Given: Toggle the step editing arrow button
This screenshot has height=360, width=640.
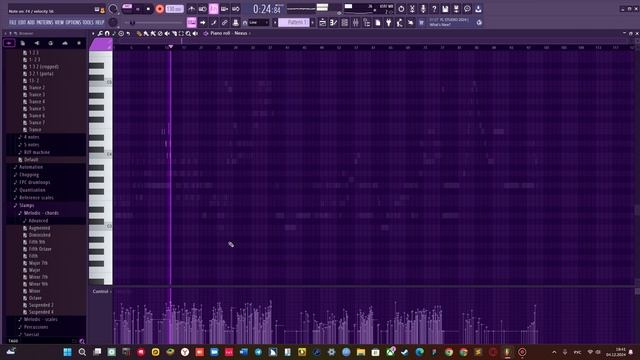Looking at the screenshot, I should tap(202, 23).
